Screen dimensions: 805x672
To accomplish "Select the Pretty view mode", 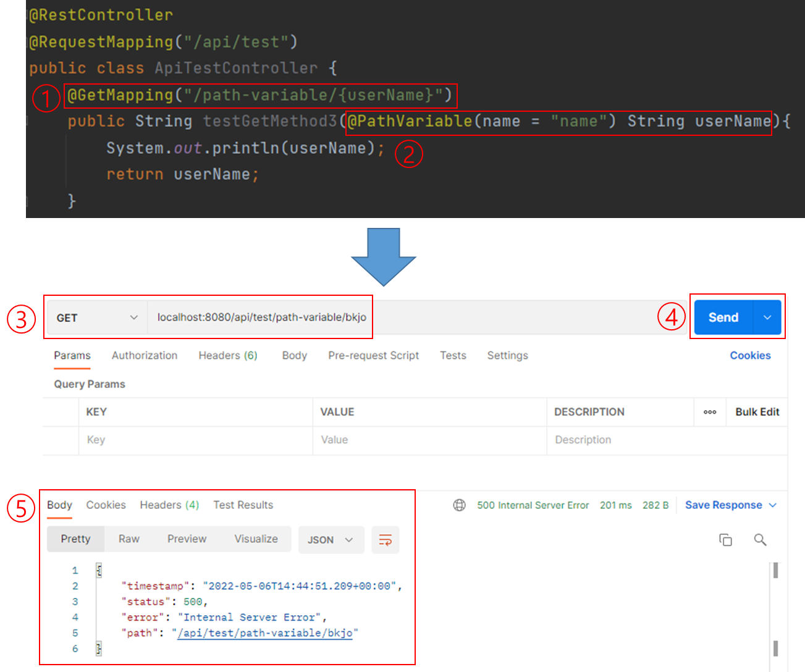I will pyautogui.click(x=75, y=539).
